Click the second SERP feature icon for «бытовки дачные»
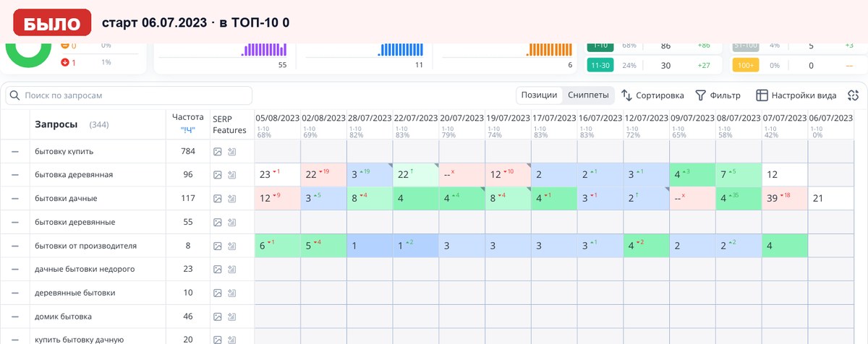 coord(231,199)
